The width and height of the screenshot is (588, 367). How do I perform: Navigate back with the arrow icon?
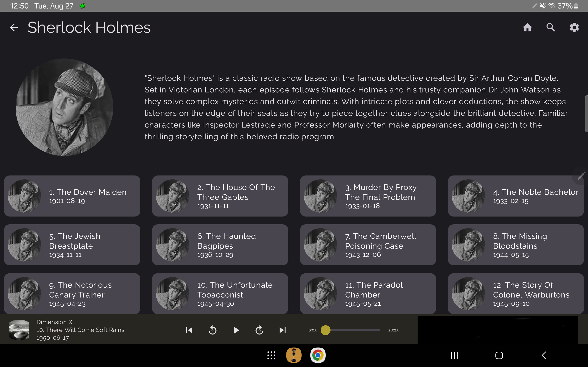click(14, 28)
